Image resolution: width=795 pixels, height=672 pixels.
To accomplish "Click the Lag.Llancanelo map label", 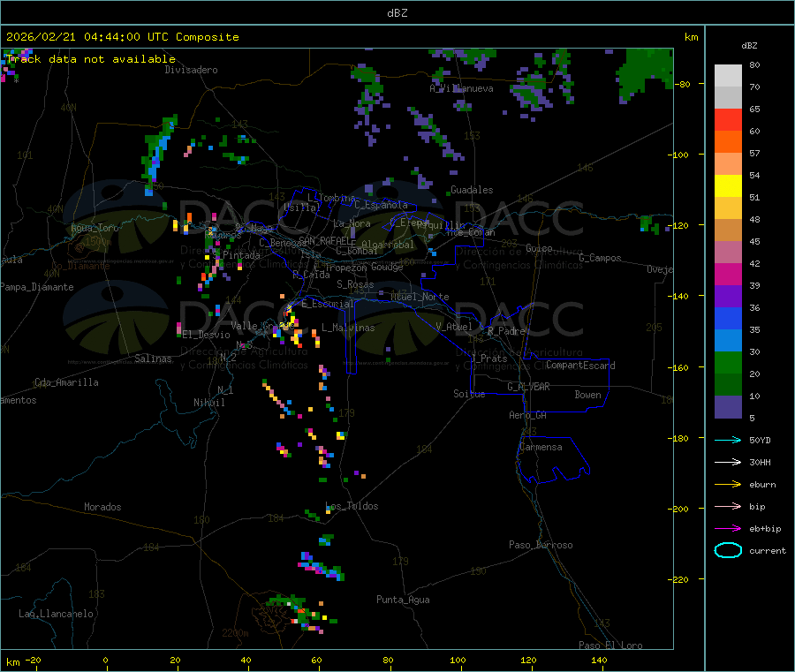I will 57,614.
